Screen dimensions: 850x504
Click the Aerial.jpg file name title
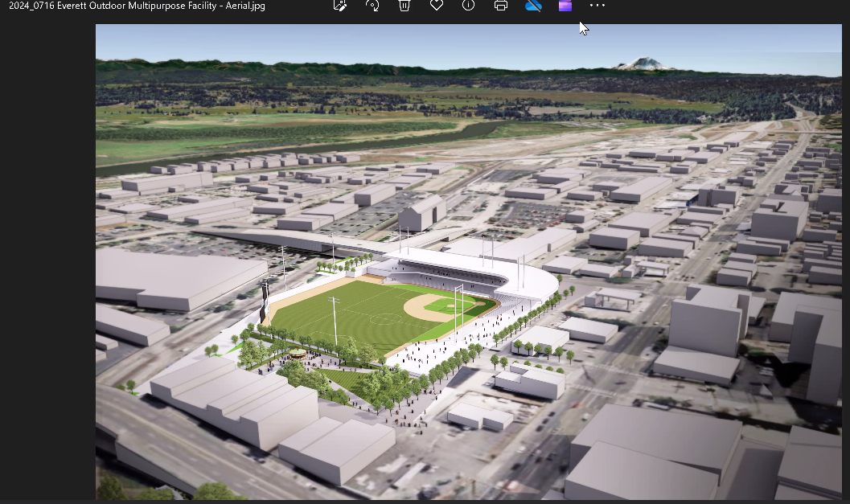[137, 6]
